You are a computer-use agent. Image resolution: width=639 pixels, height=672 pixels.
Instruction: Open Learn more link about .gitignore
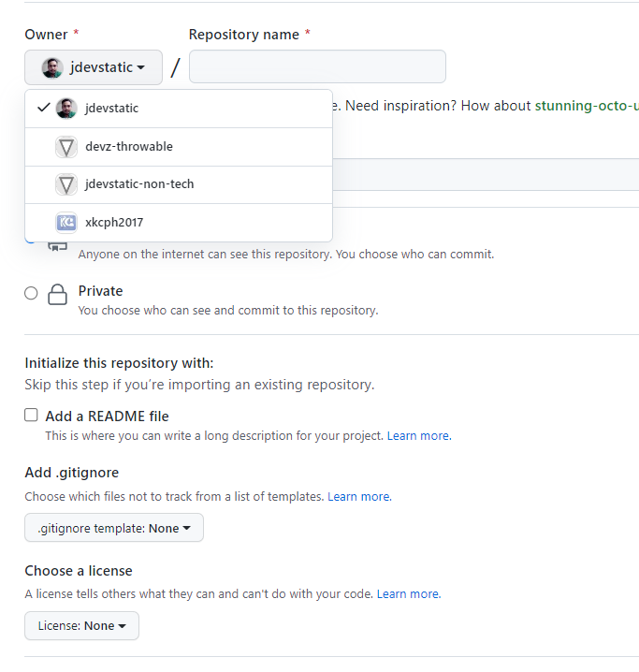(360, 497)
